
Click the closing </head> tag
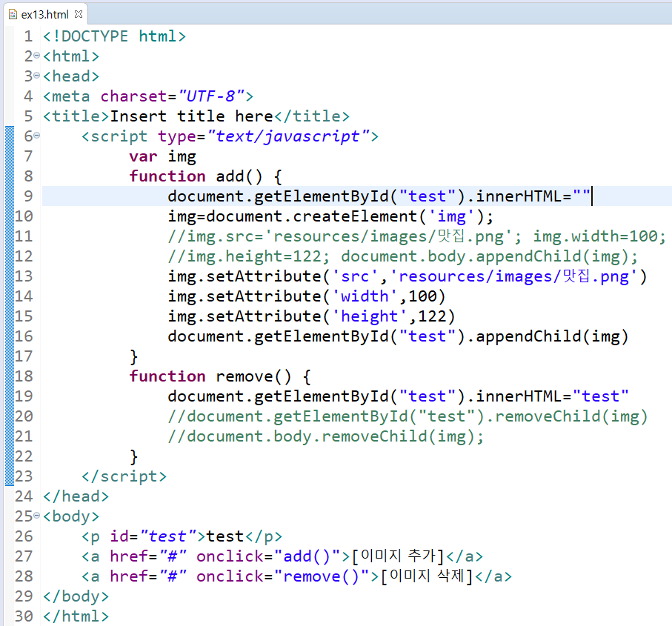pos(76,496)
